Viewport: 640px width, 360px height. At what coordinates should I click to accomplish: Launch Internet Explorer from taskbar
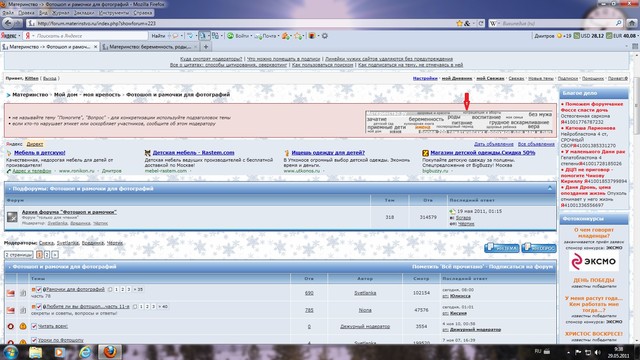pyautogui.click(x=85, y=352)
